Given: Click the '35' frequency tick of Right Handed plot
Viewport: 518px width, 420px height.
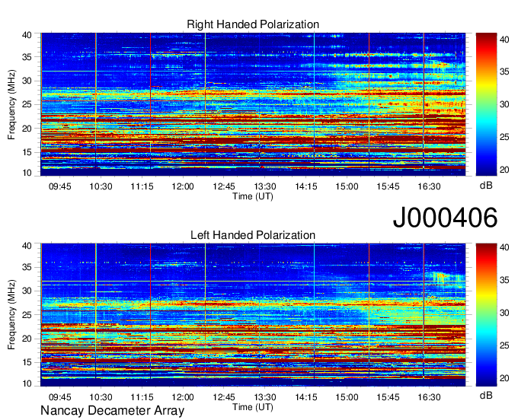Looking at the screenshot, I should (x=27, y=57).
